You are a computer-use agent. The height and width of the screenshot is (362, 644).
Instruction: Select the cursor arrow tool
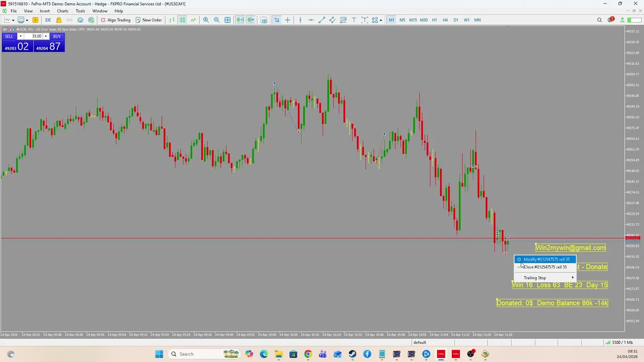(x=277, y=20)
